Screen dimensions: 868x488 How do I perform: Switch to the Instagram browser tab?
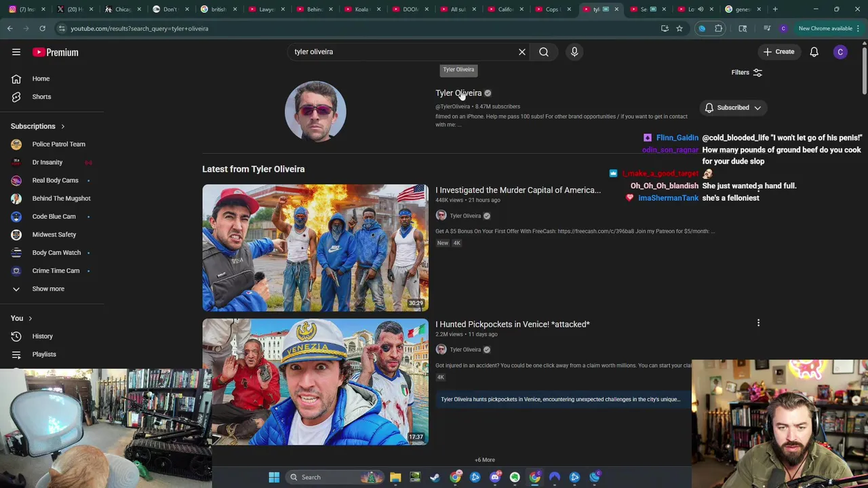click(x=27, y=9)
